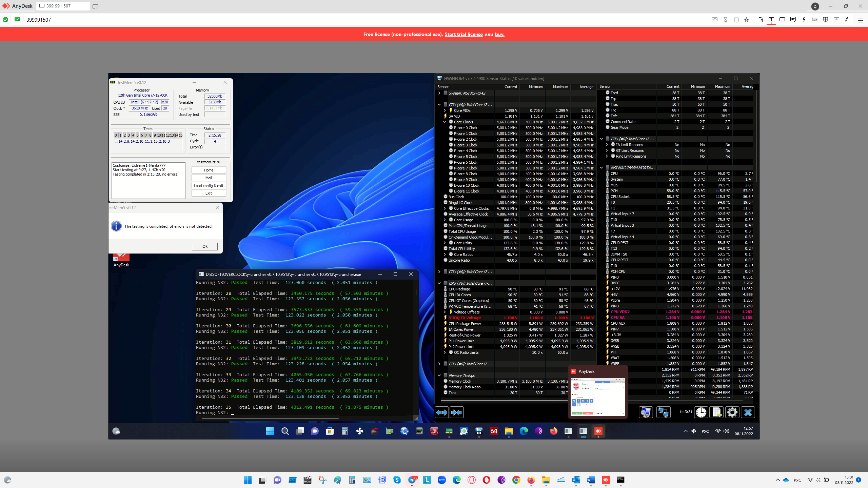This screenshot has width=868, height=488.
Task: Open the AnyDesk hamburger menu
Action: click(x=860, y=20)
